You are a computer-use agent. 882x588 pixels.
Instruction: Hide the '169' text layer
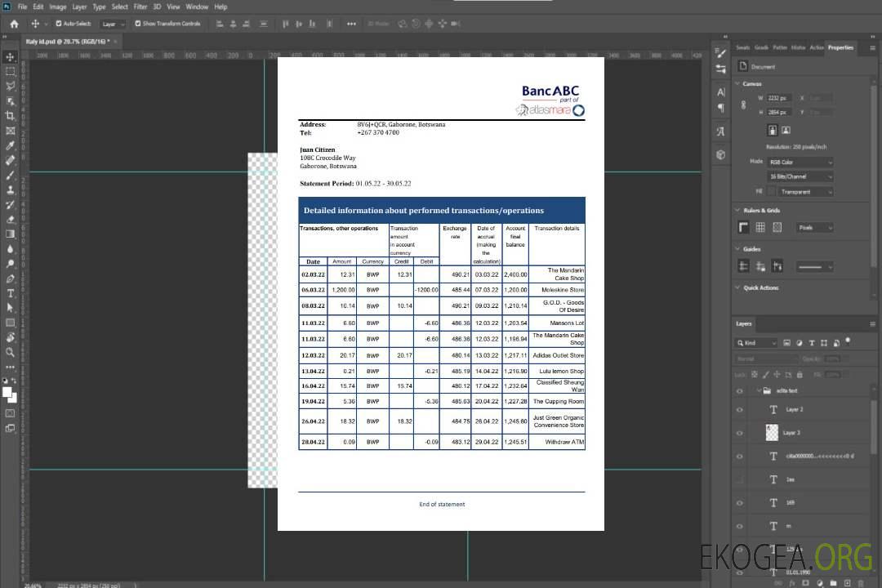[740, 504]
